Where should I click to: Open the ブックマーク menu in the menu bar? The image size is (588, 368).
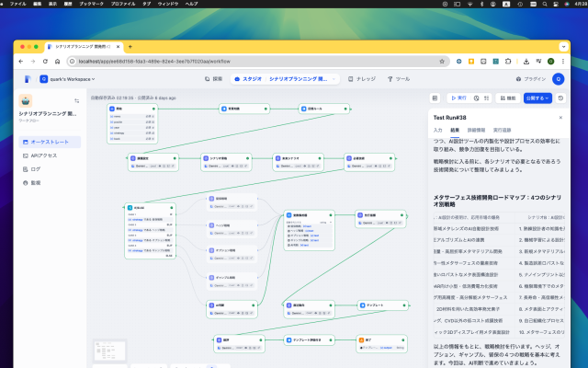[91, 4]
